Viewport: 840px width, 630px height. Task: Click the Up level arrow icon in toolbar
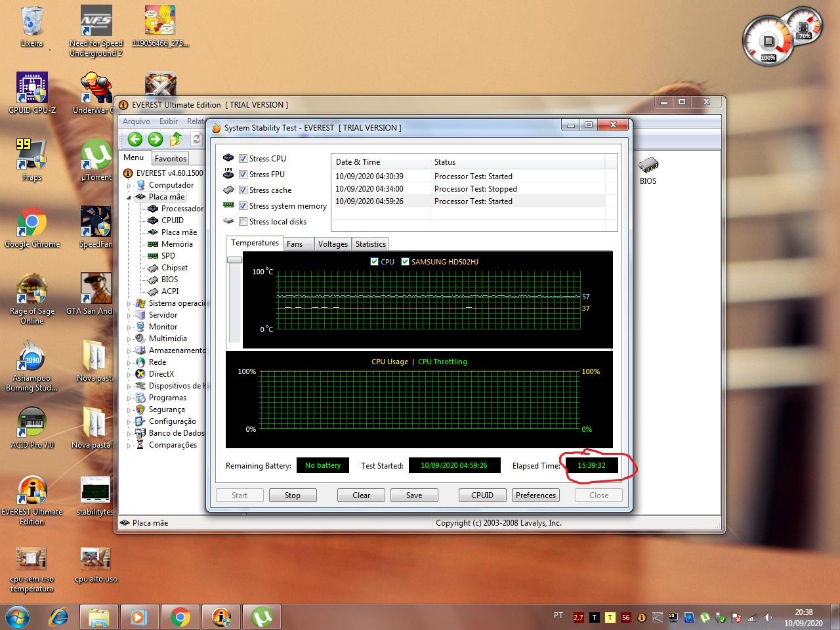pos(176,138)
